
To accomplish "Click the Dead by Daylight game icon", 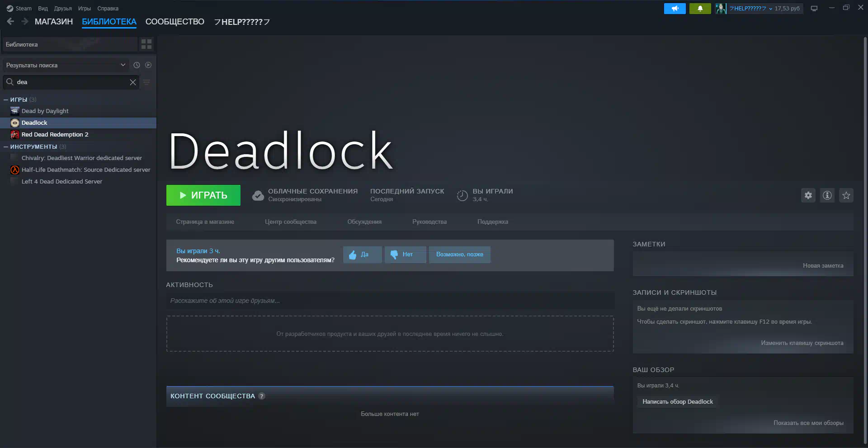I will click(15, 111).
